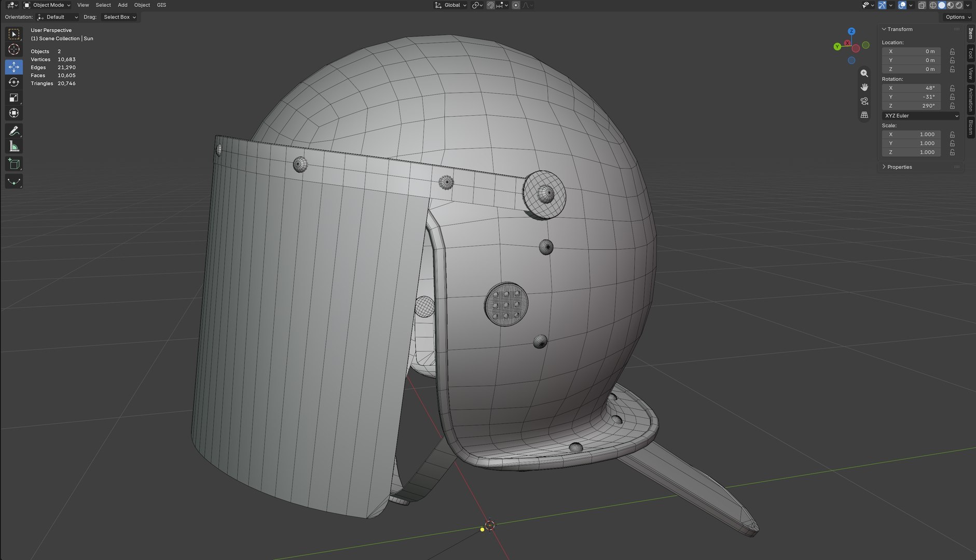
Task: Open the GIS menu
Action: click(161, 5)
